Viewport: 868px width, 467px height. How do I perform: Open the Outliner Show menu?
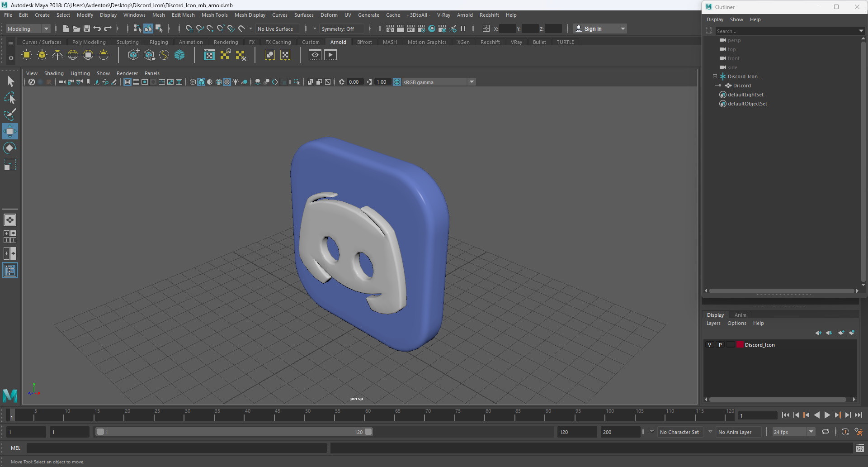(x=736, y=19)
